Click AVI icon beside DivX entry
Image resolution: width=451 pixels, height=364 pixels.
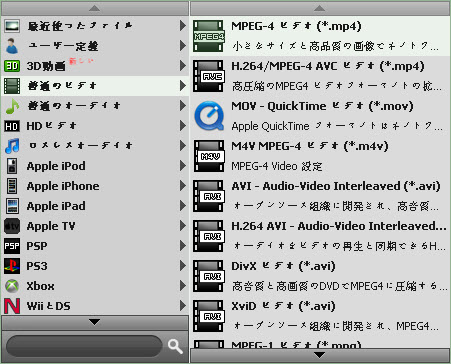[209, 276]
